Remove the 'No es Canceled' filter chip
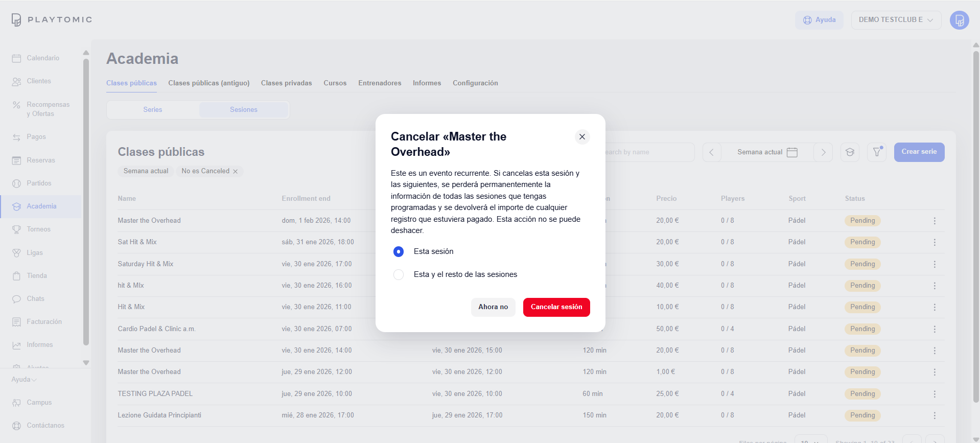This screenshot has width=980, height=443. pos(236,172)
